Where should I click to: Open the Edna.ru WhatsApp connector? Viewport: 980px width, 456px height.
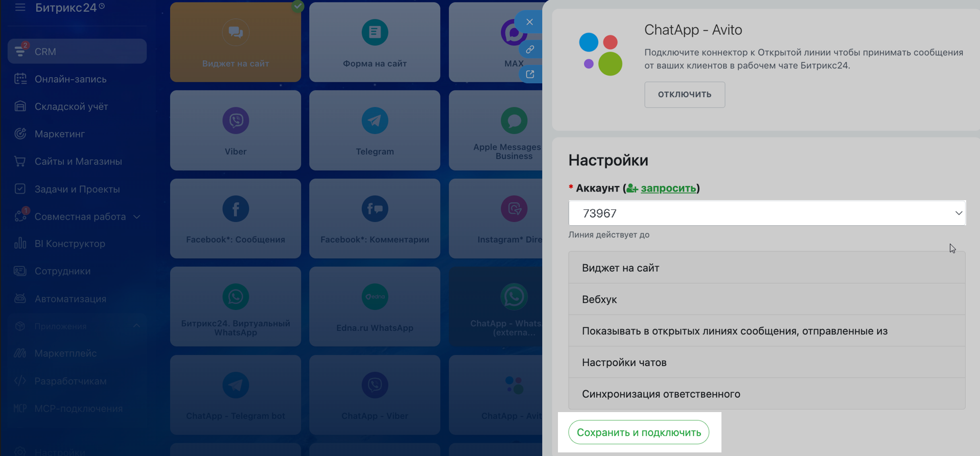click(375, 306)
